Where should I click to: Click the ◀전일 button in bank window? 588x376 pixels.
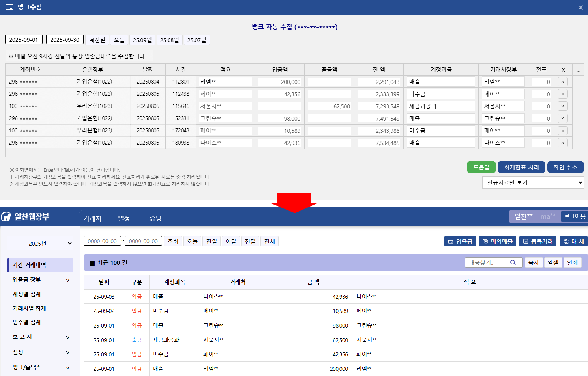97,40
